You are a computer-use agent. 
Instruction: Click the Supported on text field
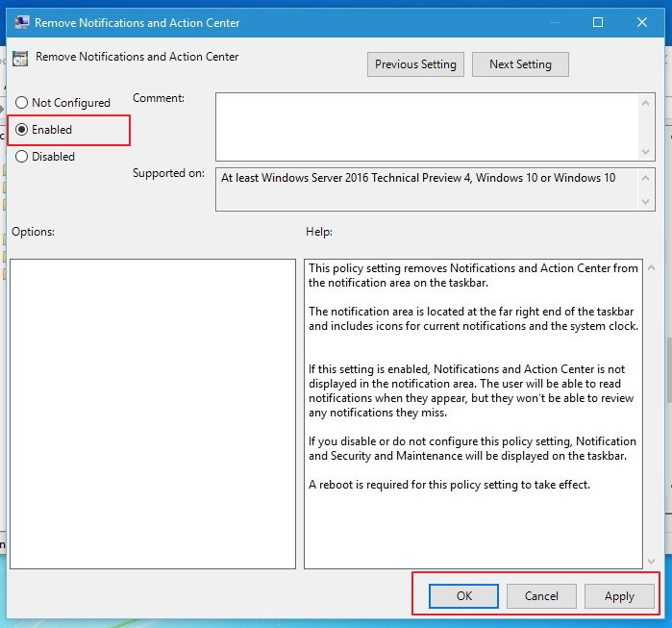[x=427, y=189]
